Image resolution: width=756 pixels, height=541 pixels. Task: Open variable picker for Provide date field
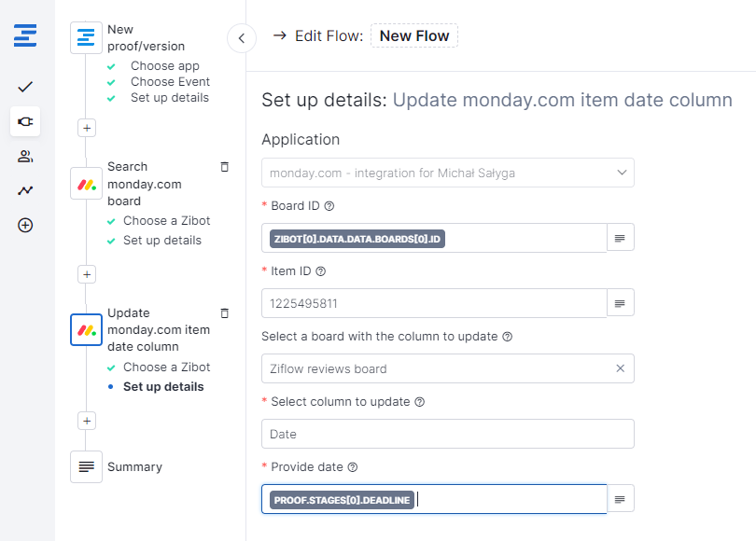(621, 500)
